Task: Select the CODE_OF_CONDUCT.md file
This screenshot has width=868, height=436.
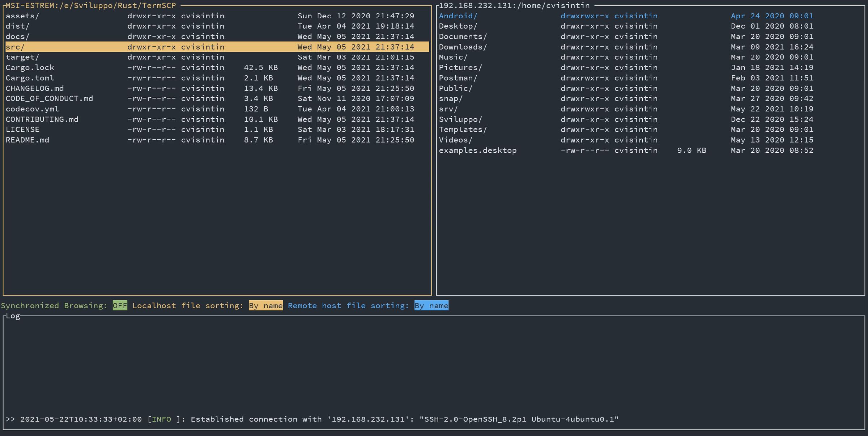Action: 49,98
